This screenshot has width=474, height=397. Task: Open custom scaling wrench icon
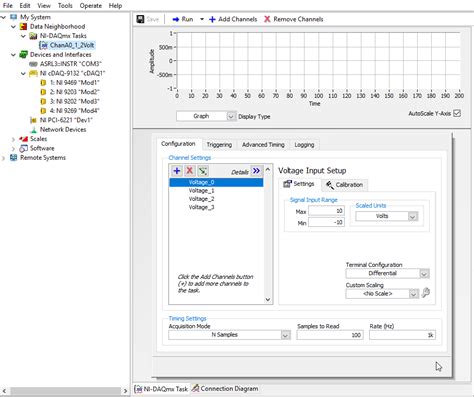pyautogui.click(x=426, y=293)
